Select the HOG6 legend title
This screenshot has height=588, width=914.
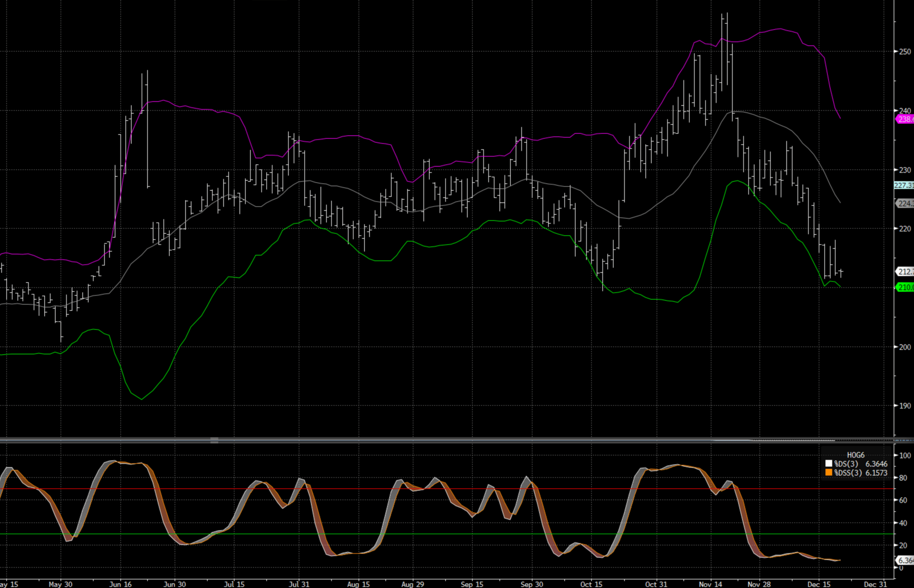tap(855, 455)
